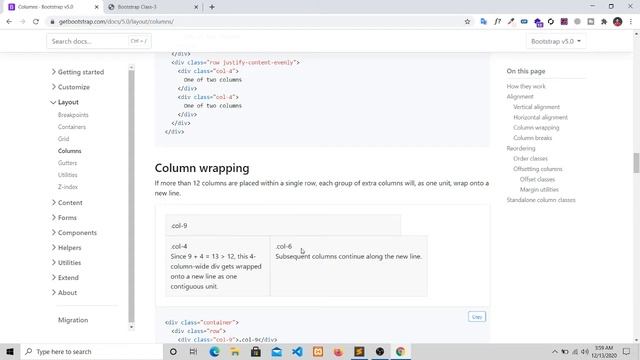640x360 pixels.
Task: Open the color picker eyedropper extension
Action: pyautogui.click(x=511, y=22)
